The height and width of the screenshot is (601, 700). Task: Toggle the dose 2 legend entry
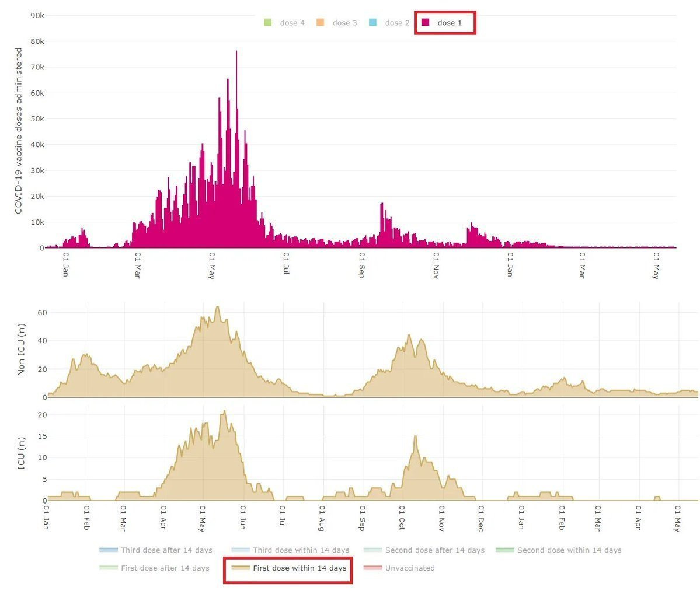[x=389, y=23]
